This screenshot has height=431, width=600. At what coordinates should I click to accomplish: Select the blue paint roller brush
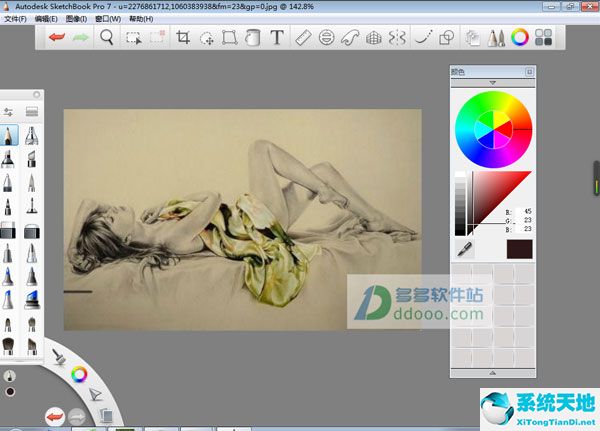(32, 299)
